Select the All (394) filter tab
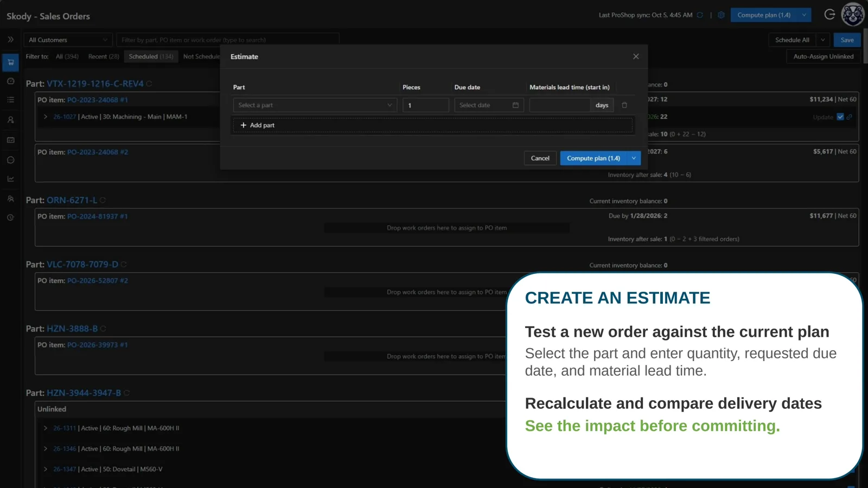The width and height of the screenshot is (868, 488). click(67, 56)
